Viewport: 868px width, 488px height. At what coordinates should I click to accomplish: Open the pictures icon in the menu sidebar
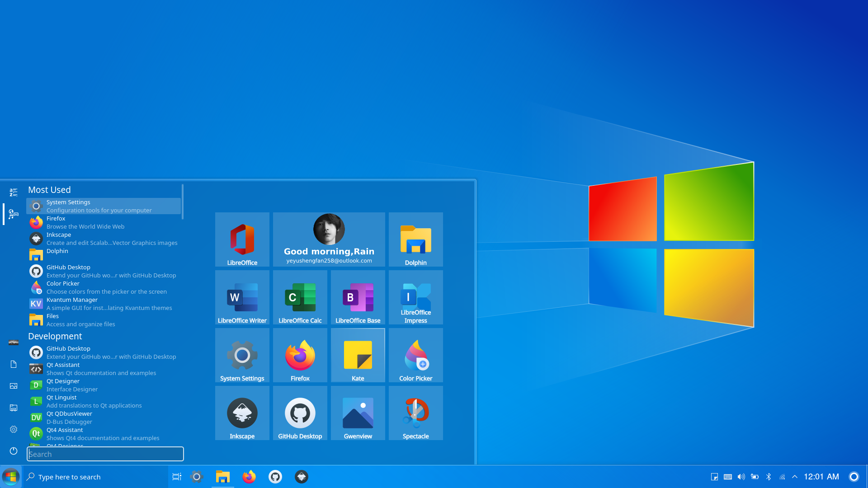[x=14, y=386]
